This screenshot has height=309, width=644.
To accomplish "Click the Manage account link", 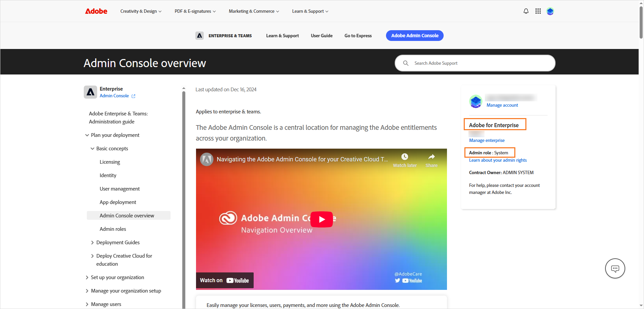I will click(x=502, y=105).
